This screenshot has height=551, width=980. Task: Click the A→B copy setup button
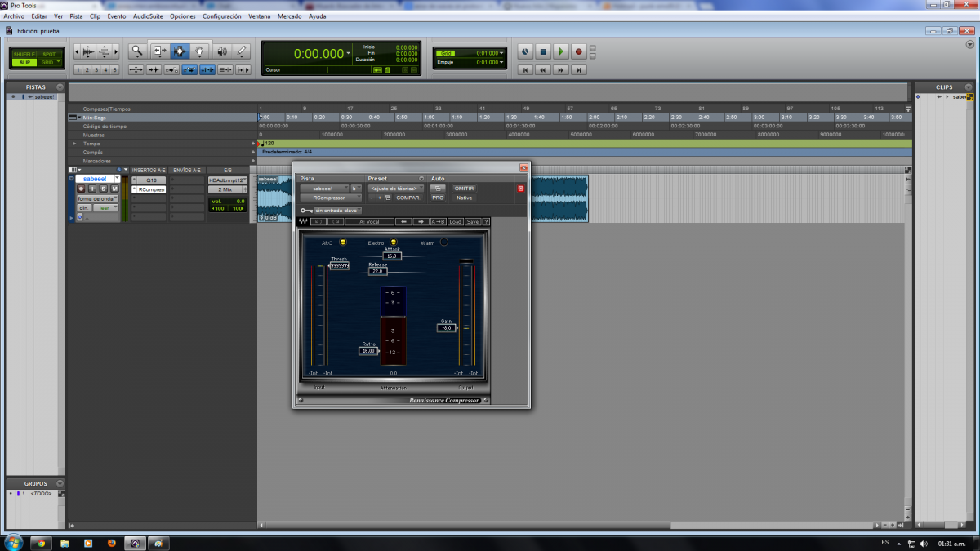click(438, 221)
